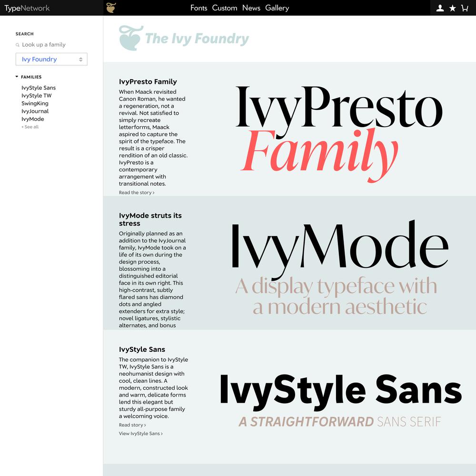This screenshot has width=476, height=476.
Task: Click the IvyPresto Family heading
Action: pos(148,82)
